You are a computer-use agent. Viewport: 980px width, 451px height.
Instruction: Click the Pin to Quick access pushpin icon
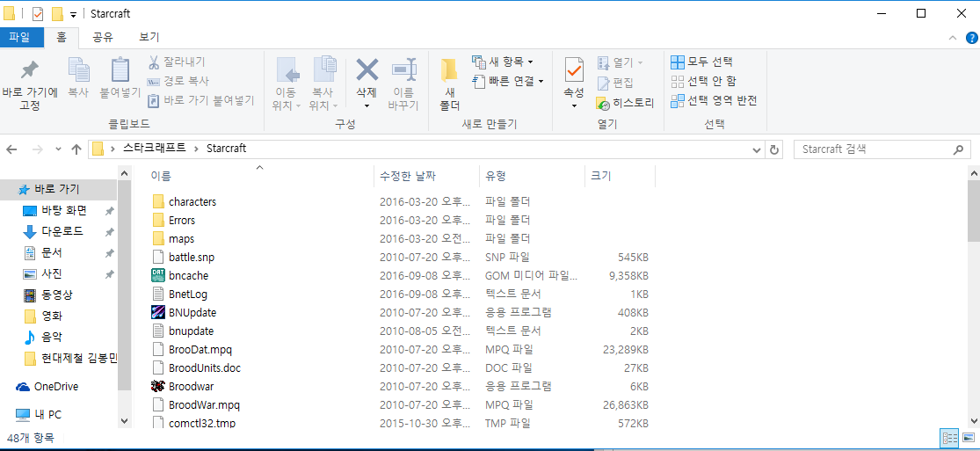(29, 70)
